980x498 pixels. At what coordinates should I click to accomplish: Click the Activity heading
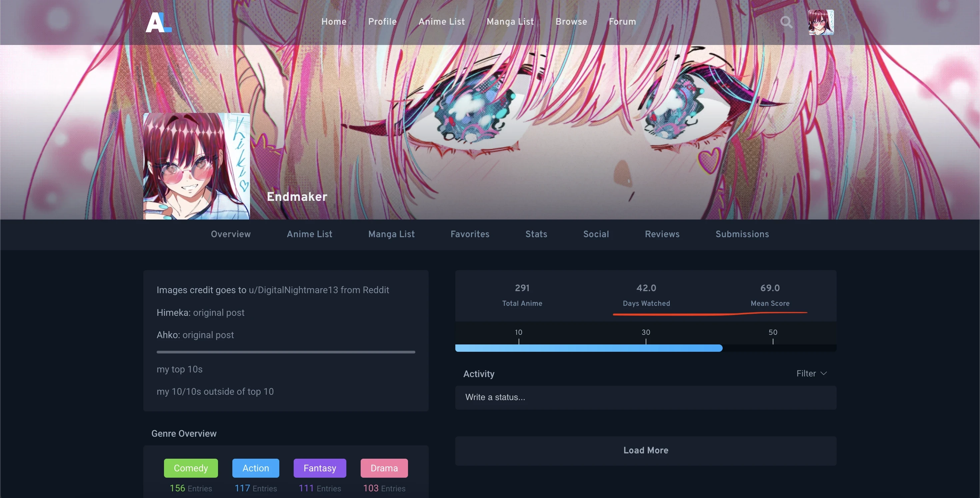(x=479, y=374)
